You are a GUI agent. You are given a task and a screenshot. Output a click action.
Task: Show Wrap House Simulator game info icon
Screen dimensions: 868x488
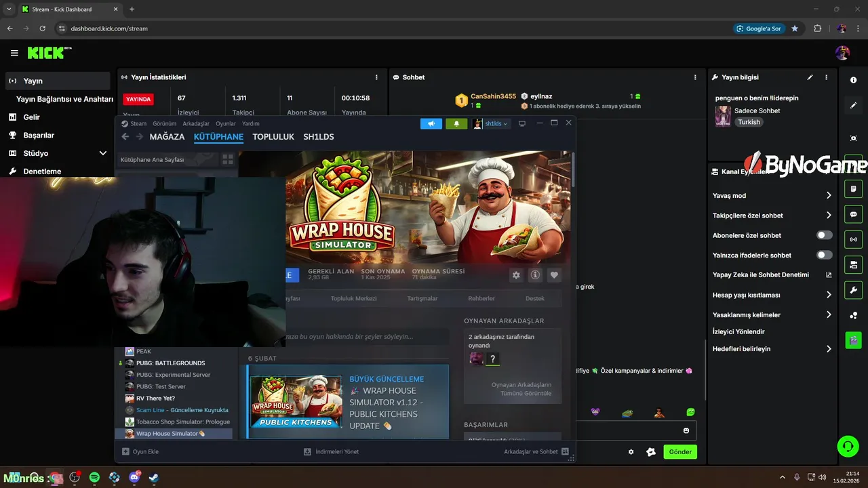tap(535, 275)
